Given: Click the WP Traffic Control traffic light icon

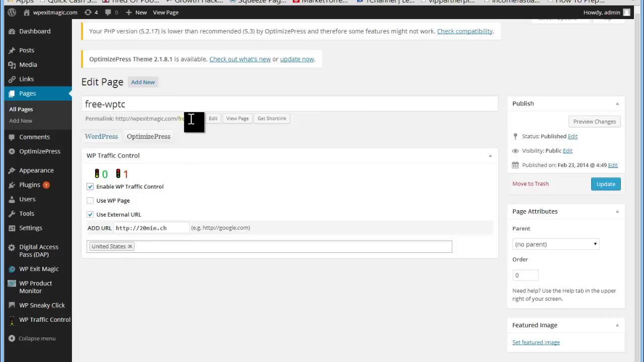Looking at the screenshot, I should 12,320.
